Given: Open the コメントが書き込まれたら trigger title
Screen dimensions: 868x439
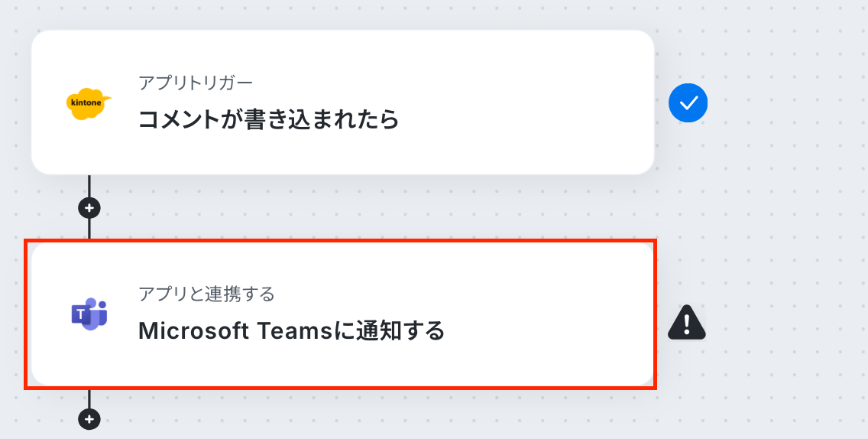Looking at the screenshot, I should coord(268,119).
